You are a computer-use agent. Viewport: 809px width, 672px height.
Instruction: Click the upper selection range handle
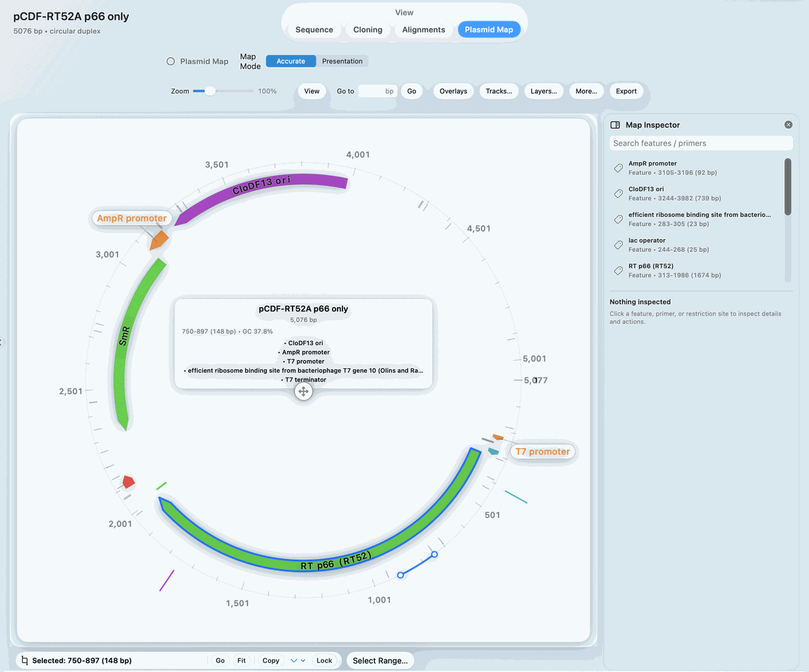pyautogui.click(x=434, y=555)
